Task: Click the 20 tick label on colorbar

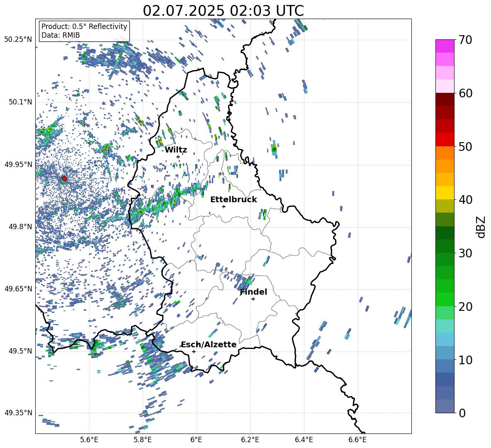Action: 465,307
